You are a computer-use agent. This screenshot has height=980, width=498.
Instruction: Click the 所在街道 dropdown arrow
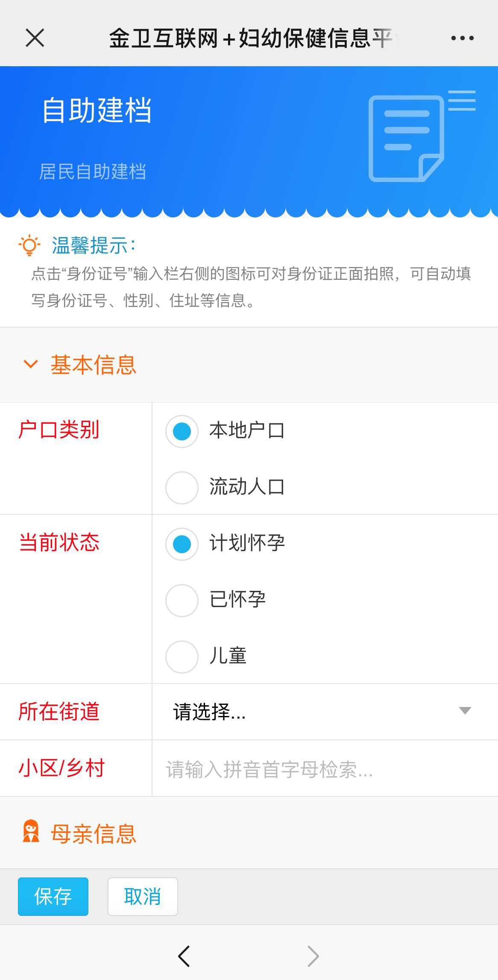[465, 711]
